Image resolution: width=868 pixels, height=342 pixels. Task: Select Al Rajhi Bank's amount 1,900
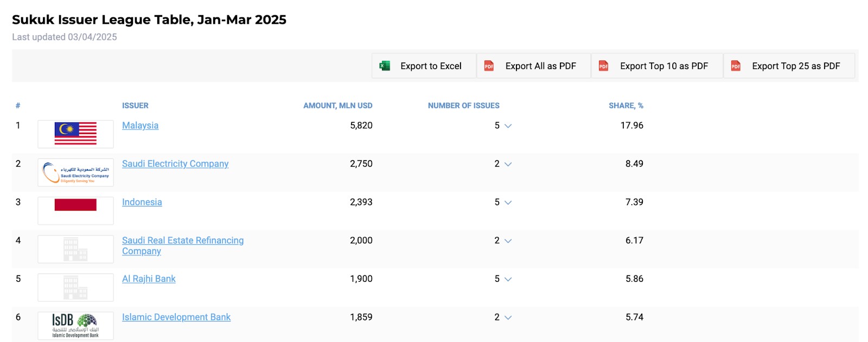tap(361, 278)
